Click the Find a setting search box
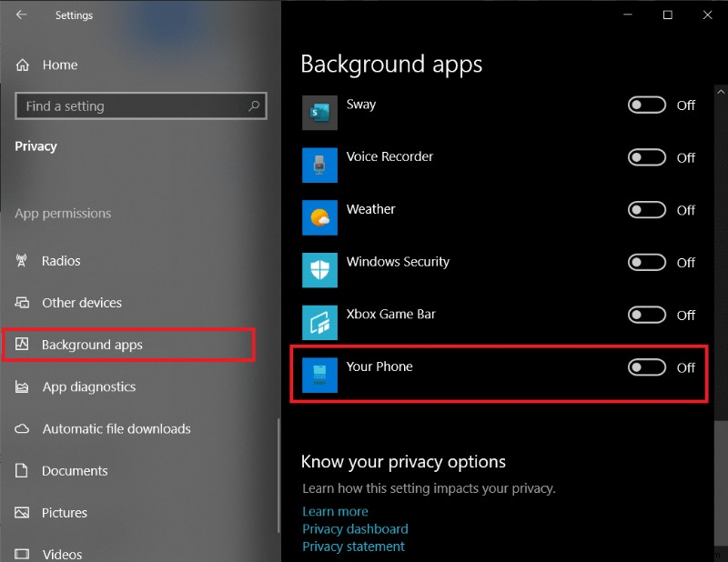The width and height of the screenshot is (728, 562). pos(141,105)
